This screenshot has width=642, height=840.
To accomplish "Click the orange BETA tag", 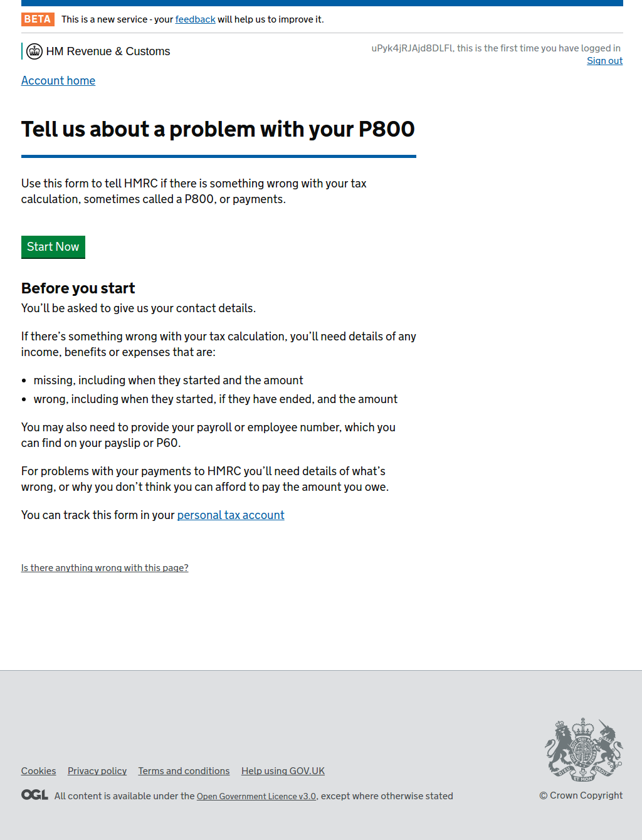I will (38, 19).
